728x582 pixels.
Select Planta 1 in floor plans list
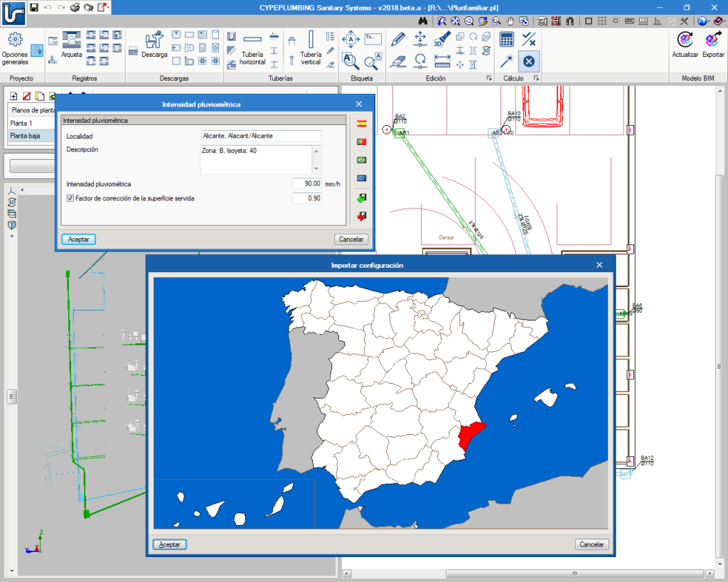[x=21, y=123]
